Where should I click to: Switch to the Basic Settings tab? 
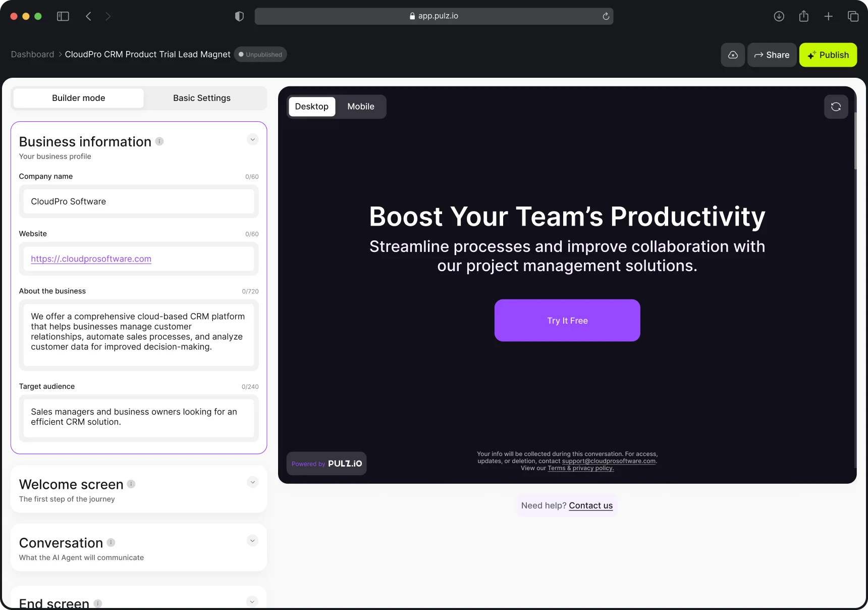click(x=201, y=98)
